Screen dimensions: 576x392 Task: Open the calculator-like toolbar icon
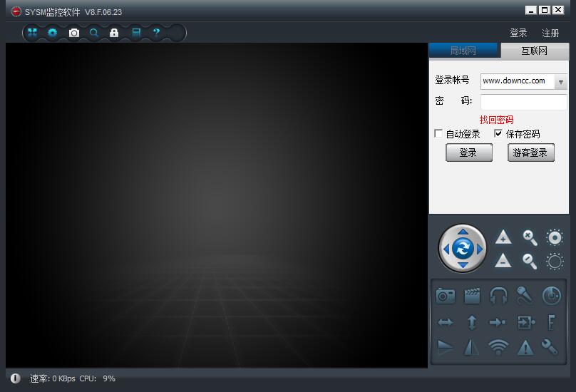136,33
